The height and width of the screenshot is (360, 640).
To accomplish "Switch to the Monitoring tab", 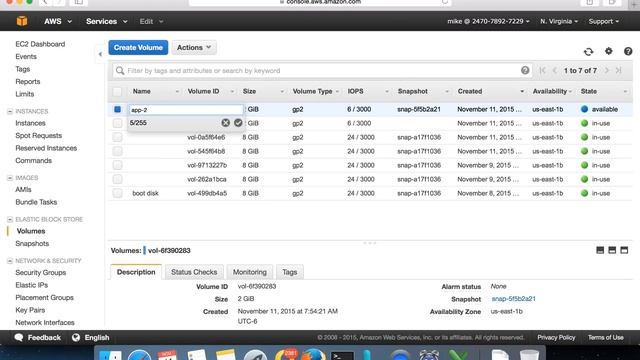I will click(249, 272).
